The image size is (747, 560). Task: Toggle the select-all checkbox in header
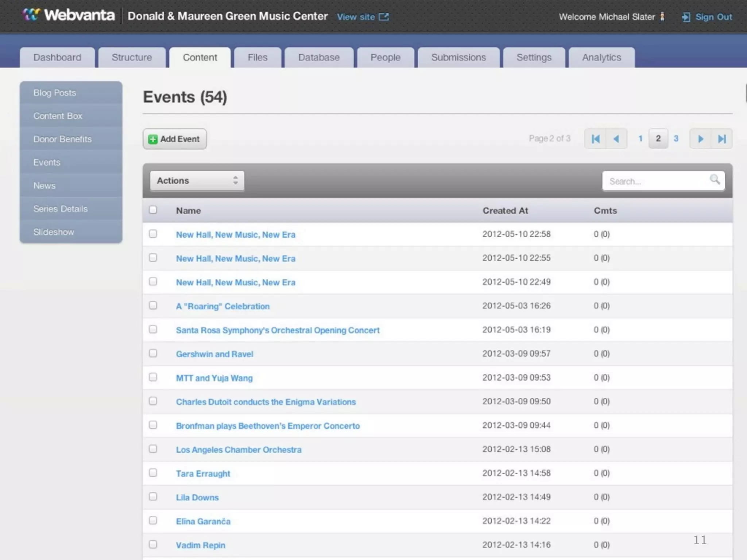click(x=153, y=210)
